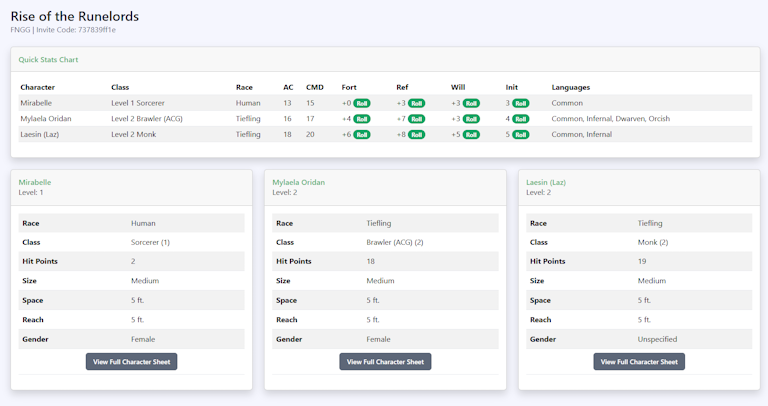Roll Mylaela Oridan's Fort save
This screenshot has height=406, width=768.
click(362, 119)
